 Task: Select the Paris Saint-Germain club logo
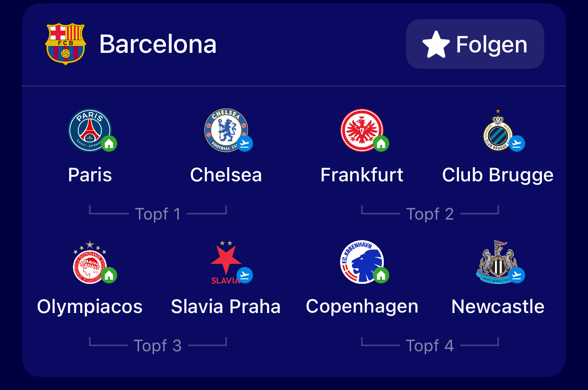[x=90, y=130]
